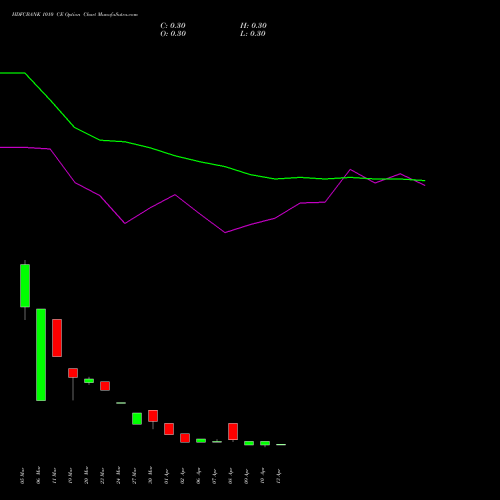
Task: Click the '08 Apr' date axis label
Action: pos(230,476)
